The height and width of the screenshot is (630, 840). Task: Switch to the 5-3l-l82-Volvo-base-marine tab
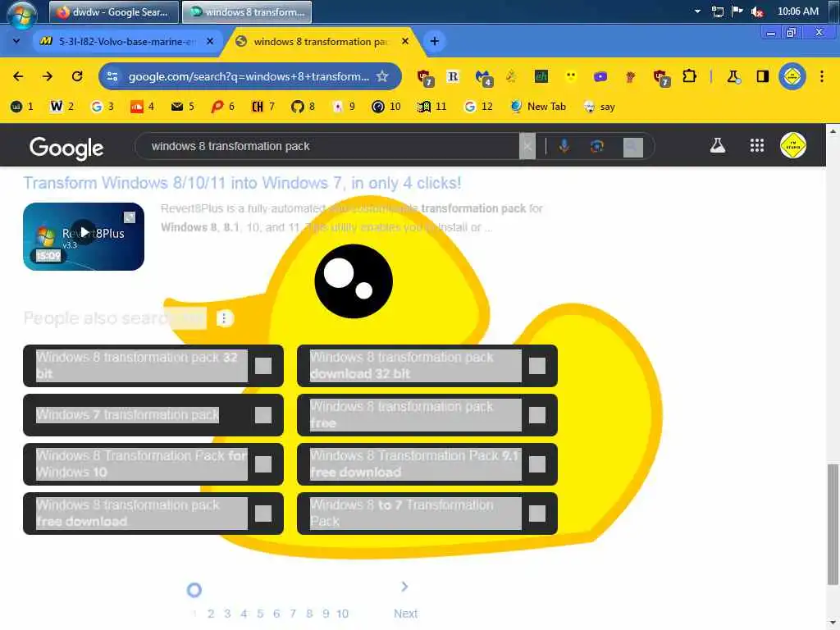126,41
